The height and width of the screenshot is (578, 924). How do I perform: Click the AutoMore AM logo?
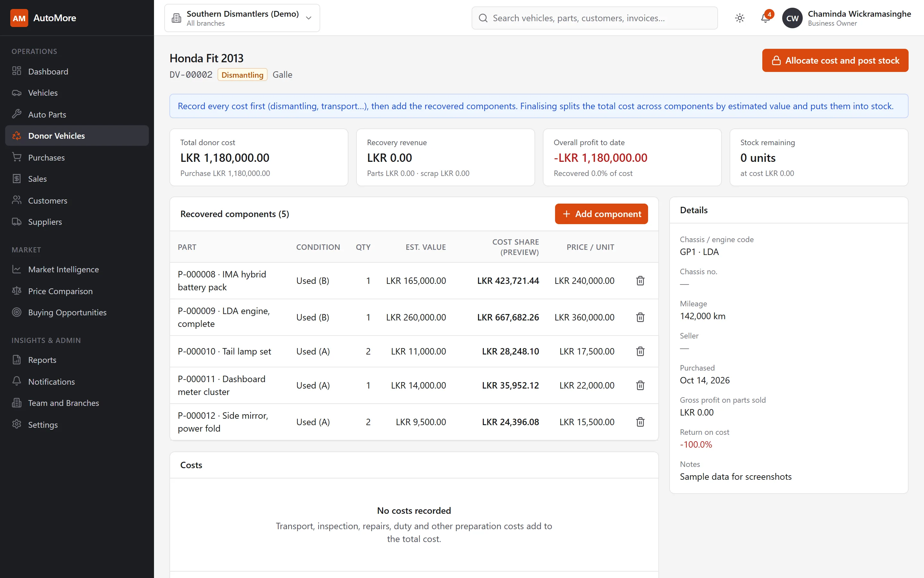tap(19, 18)
